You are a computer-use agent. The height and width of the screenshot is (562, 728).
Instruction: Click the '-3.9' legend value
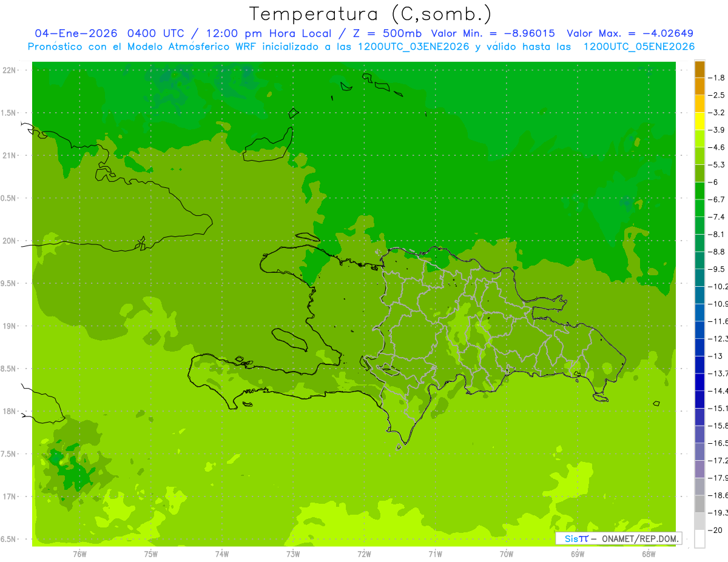pos(716,130)
